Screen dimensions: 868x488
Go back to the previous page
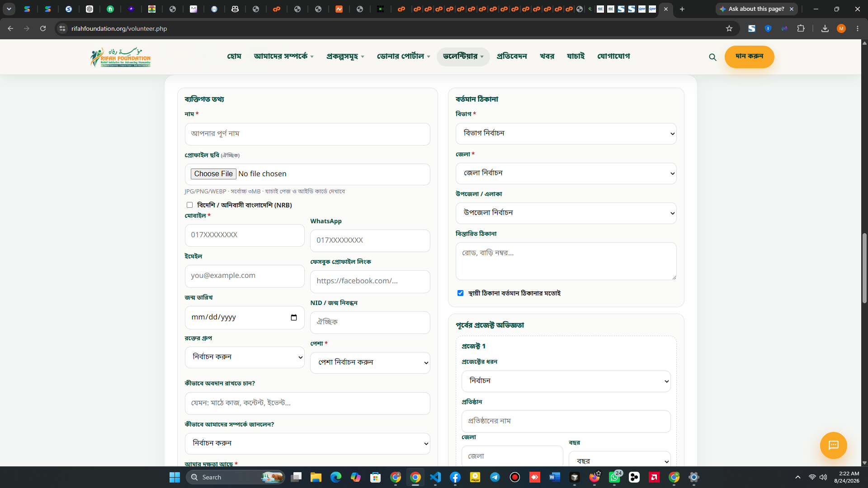(x=10, y=28)
